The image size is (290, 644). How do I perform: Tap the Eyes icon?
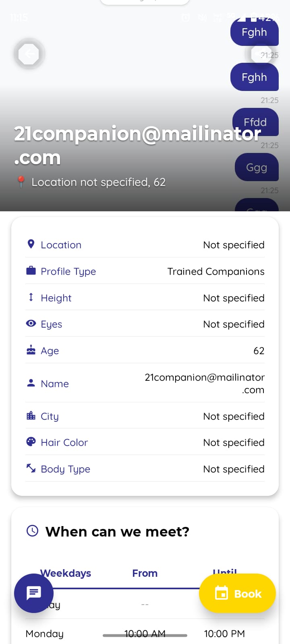tap(31, 323)
